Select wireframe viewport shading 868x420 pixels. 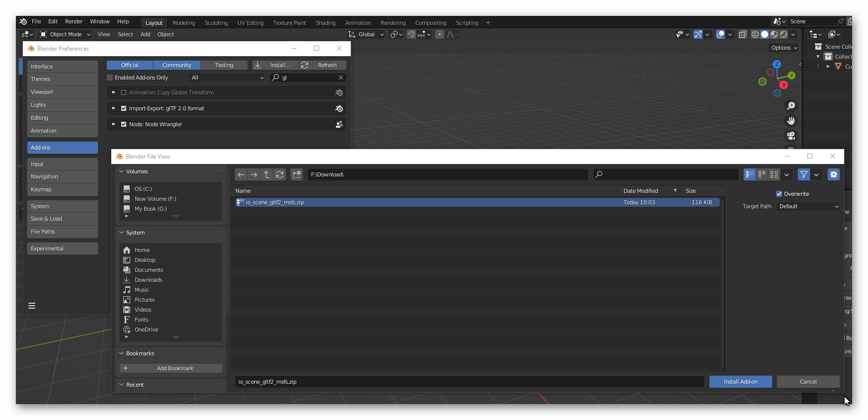(x=755, y=34)
